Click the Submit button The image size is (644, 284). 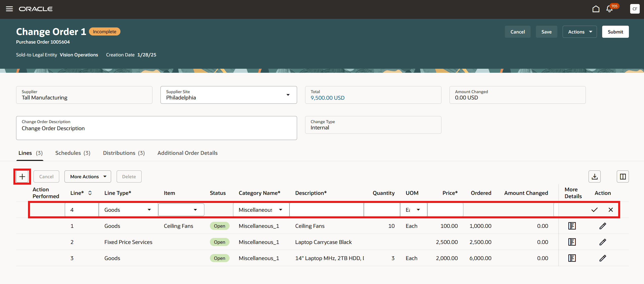(x=615, y=32)
